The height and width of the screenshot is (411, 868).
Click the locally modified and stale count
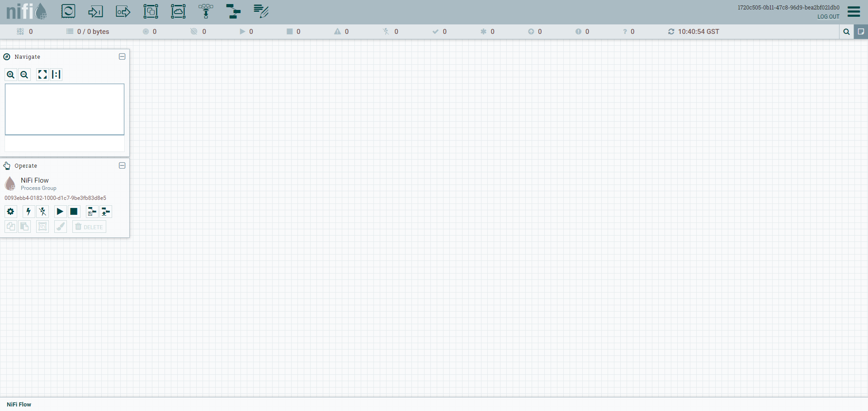[x=582, y=32]
